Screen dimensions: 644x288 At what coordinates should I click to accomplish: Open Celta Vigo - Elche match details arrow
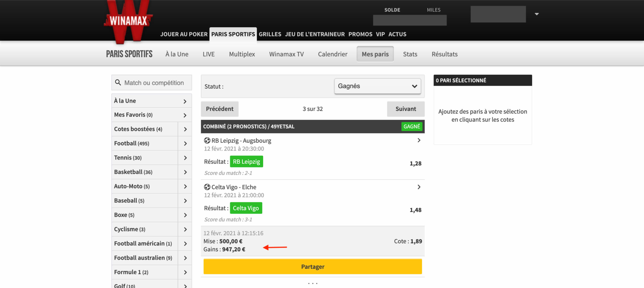pyautogui.click(x=419, y=187)
